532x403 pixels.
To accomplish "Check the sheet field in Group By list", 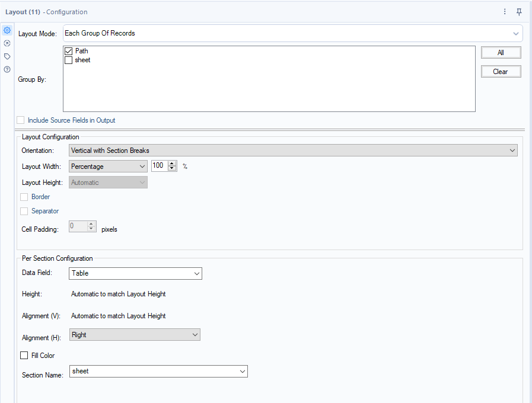I will click(x=68, y=60).
